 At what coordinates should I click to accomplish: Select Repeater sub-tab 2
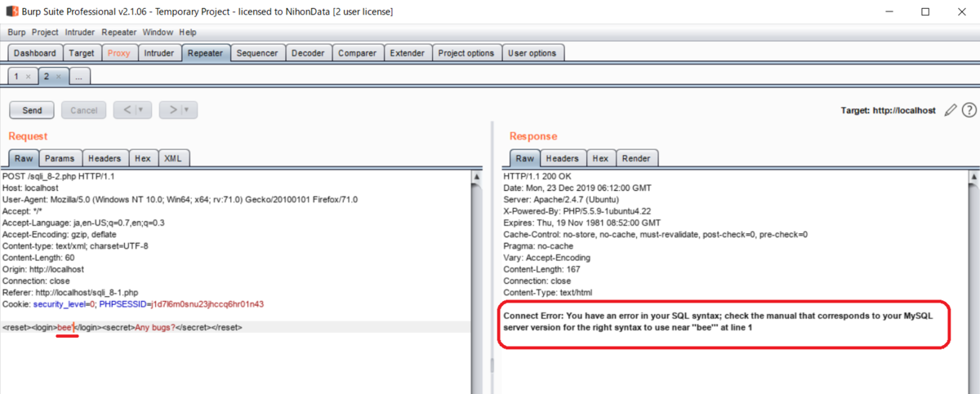[x=47, y=76]
